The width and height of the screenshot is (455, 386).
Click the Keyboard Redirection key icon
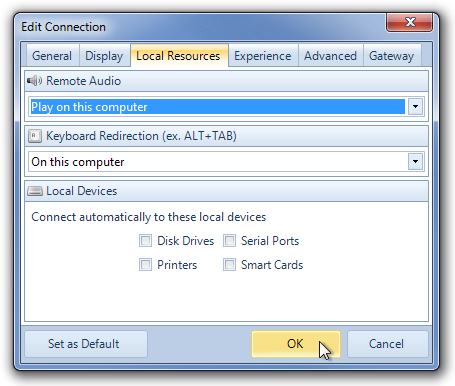coord(35,136)
